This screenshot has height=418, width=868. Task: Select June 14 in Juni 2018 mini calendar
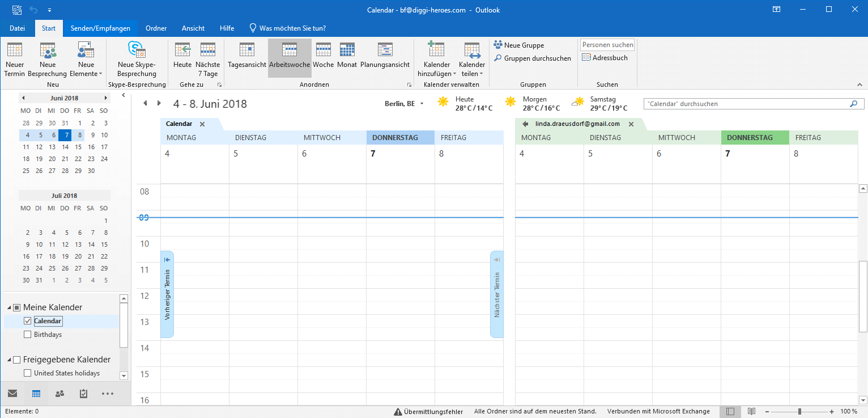point(65,147)
